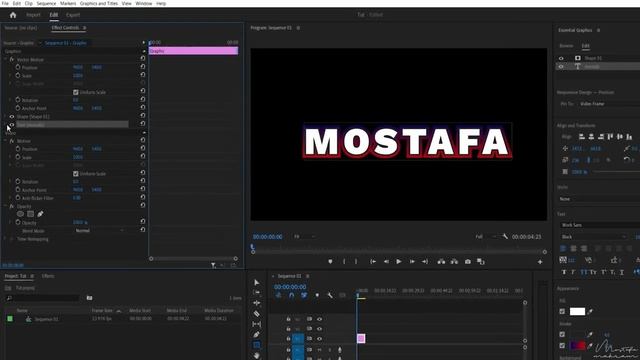
Task: Click the Extract button
Action: pyautogui.click(x=454, y=262)
